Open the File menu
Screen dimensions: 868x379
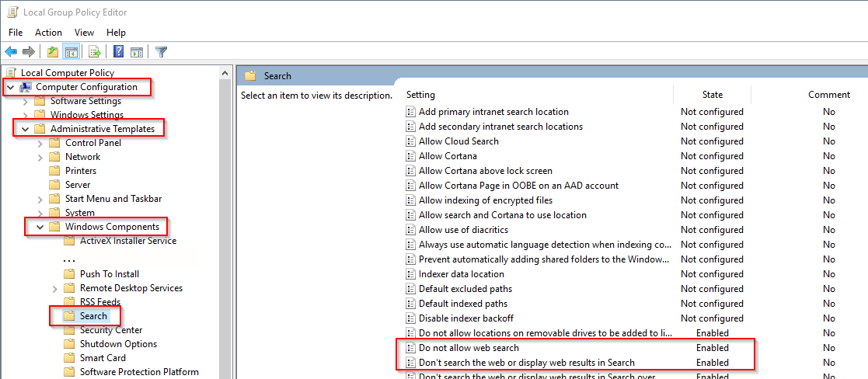click(16, 33)
